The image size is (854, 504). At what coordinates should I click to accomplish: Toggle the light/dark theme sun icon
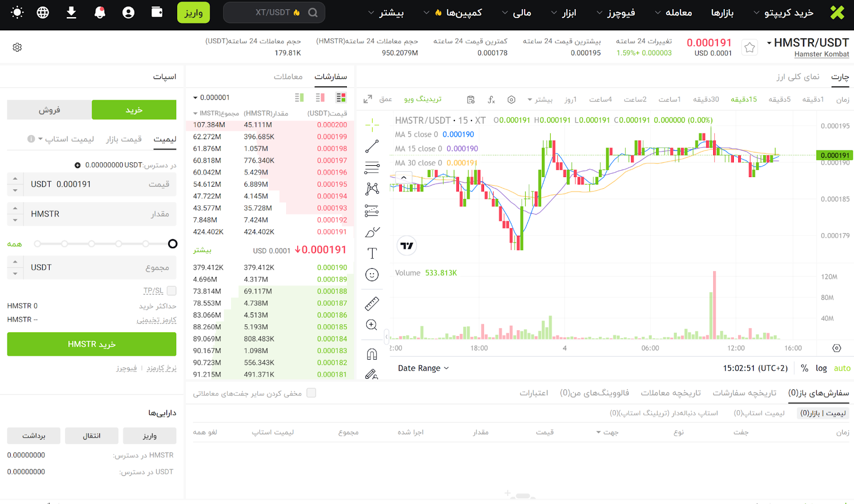pos(17,12)
